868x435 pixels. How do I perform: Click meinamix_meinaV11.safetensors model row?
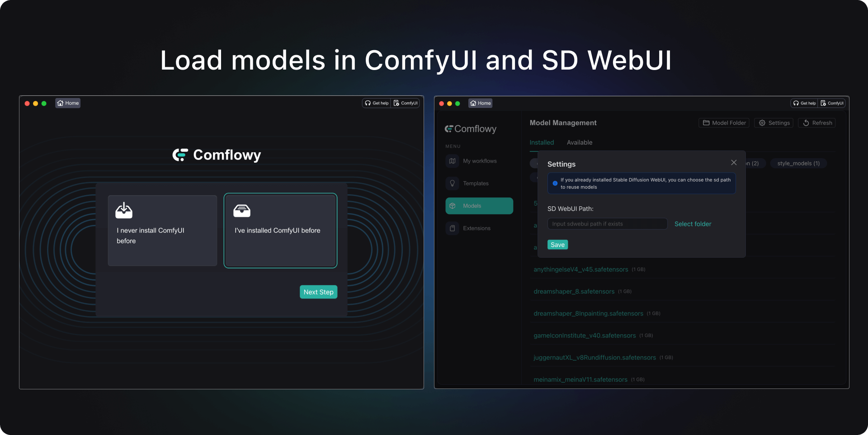(683, 379)
